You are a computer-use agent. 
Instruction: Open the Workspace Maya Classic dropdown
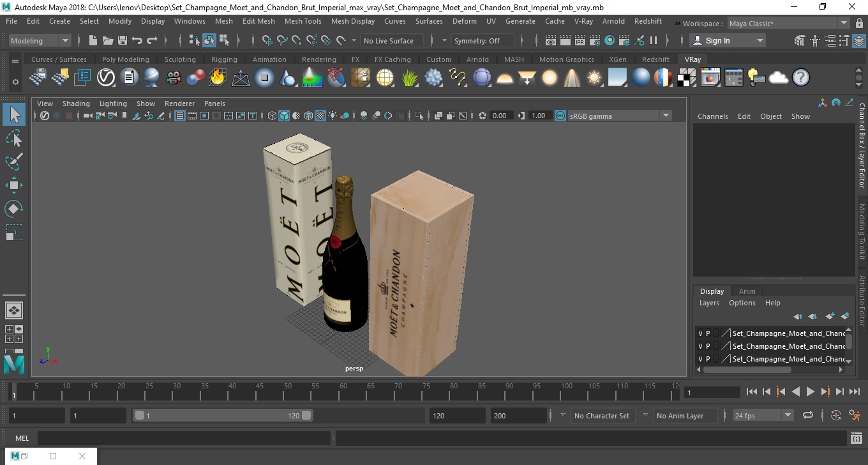click(x=788, y=24)
